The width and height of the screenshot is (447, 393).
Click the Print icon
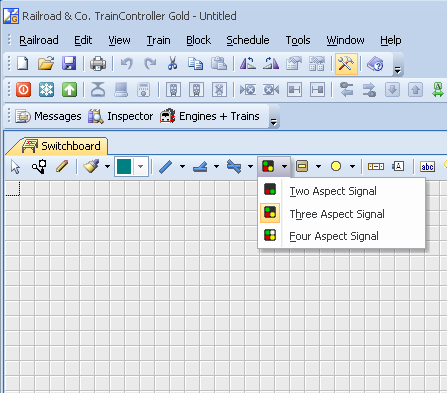98,63
